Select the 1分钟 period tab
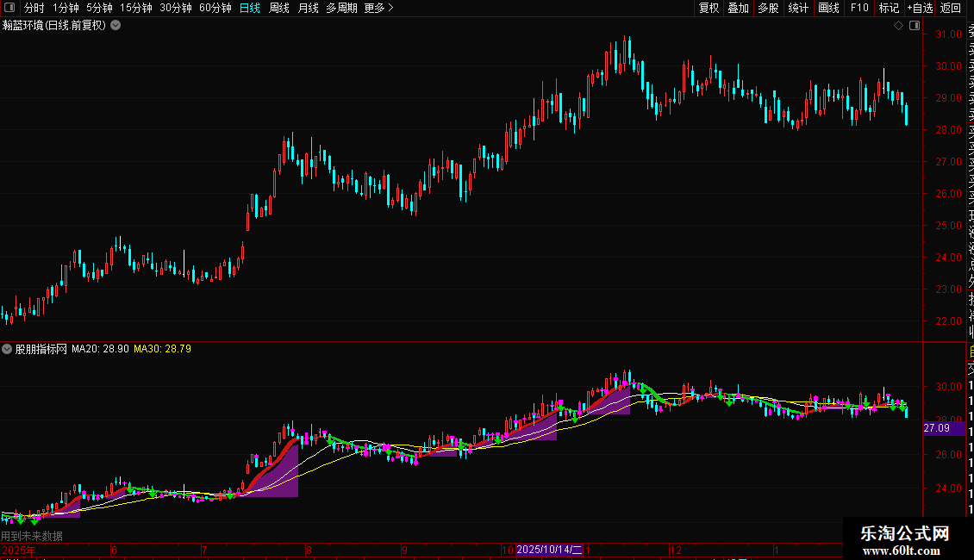The height and width of the screenshot is (560, 974). pyautogui.click(x=66, y=8)
